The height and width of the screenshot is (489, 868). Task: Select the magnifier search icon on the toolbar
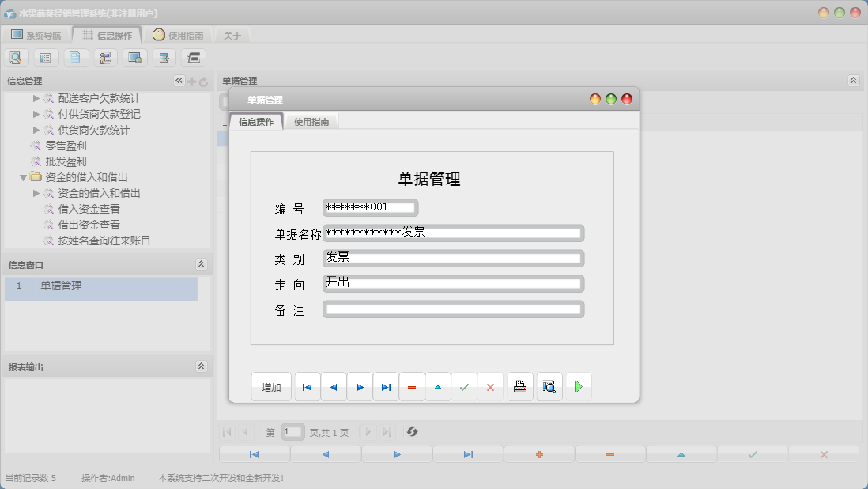[16, 57]
